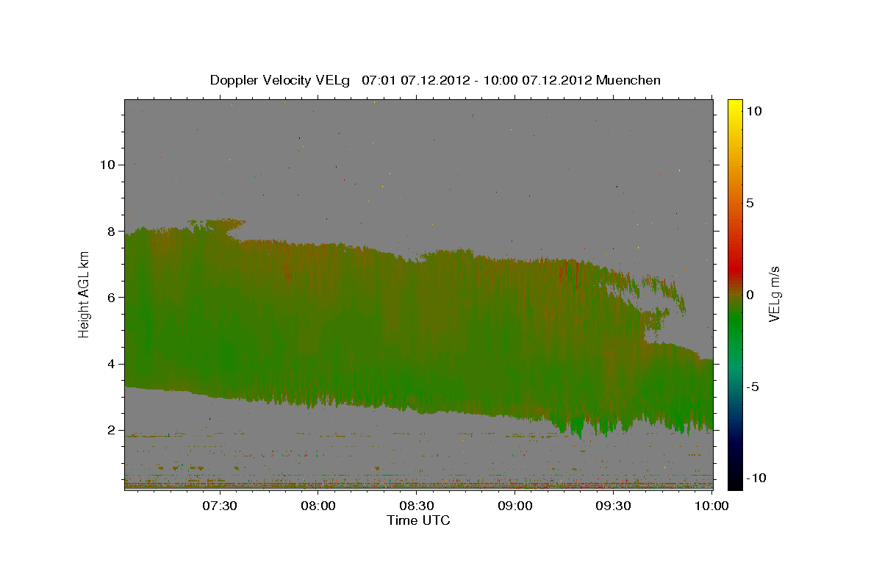Click the 09:00 time tick label
This screenshot has height=588, width=882.
tap(515, 506)
